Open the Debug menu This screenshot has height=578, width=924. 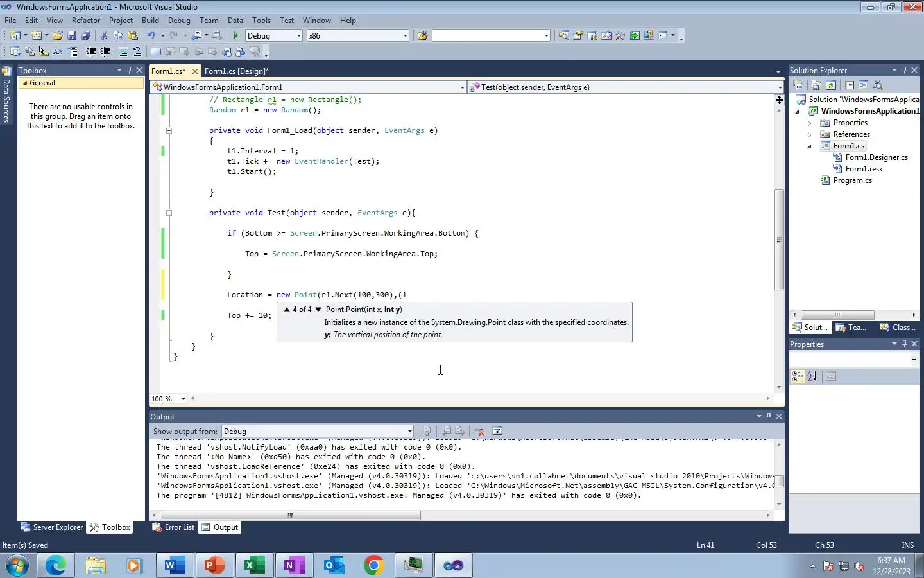coord(179,21)
